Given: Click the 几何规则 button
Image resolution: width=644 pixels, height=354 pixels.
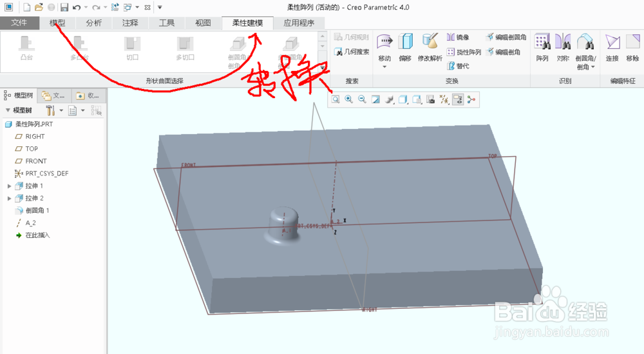Looking at the screenshot, I should (352, 37).
